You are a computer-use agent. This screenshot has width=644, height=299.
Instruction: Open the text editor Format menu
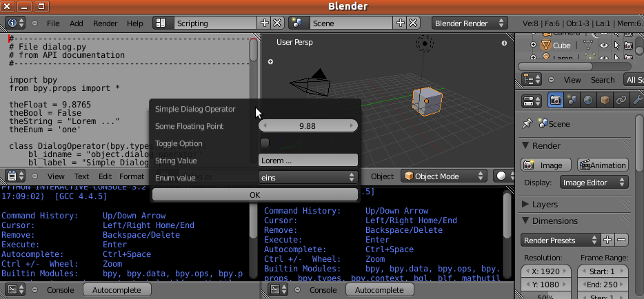[x=132, y=176]
